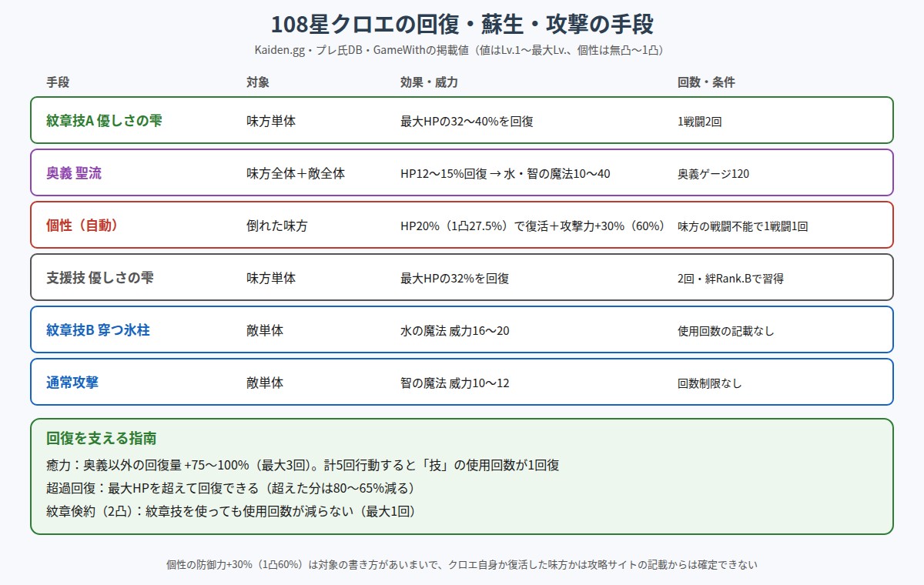Click the footnote starting "個性の防御力+30%"
This screenshot has height=585, width=924.
[462, 564]
